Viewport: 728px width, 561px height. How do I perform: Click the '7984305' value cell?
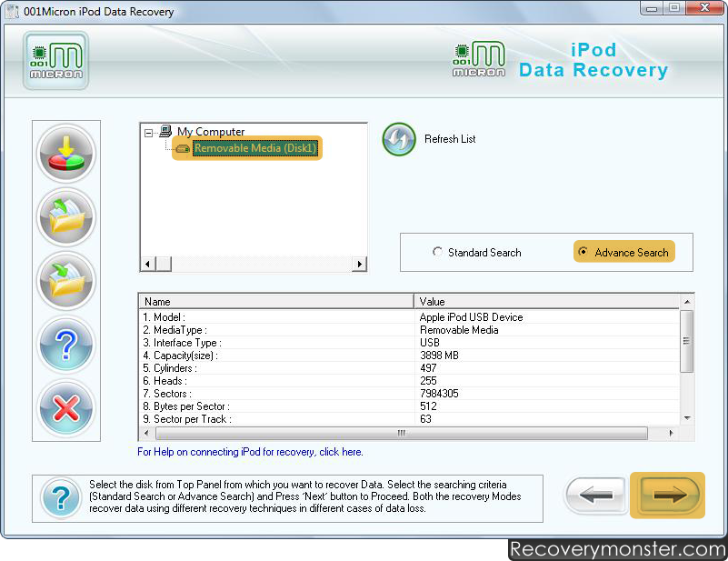click(439, 394)
